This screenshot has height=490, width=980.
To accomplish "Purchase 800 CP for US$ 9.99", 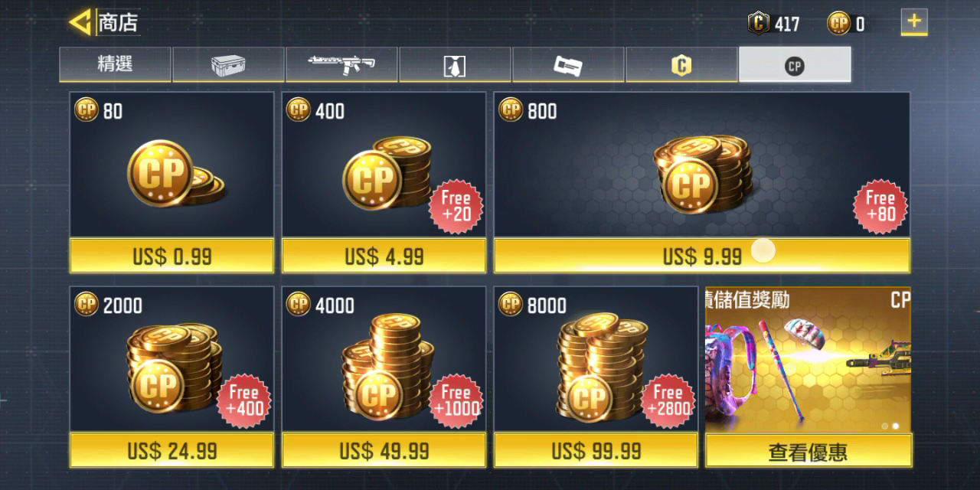I will pyautogui.click(x=702, y=256).
